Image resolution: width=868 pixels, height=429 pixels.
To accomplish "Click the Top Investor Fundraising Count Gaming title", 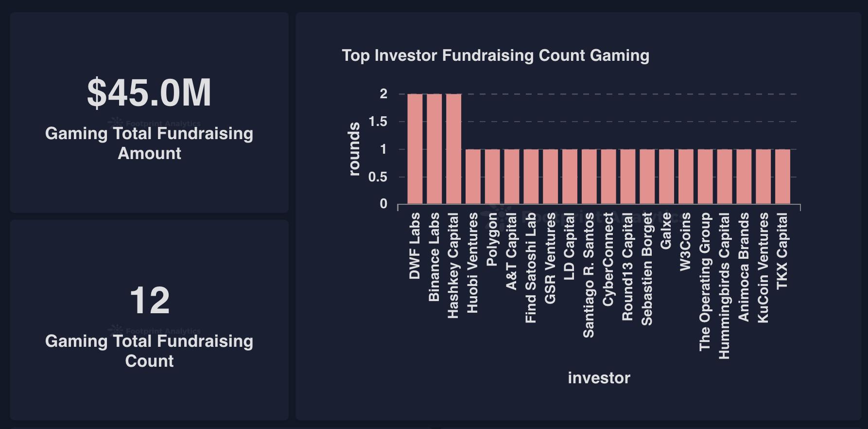I will (496, 55).
